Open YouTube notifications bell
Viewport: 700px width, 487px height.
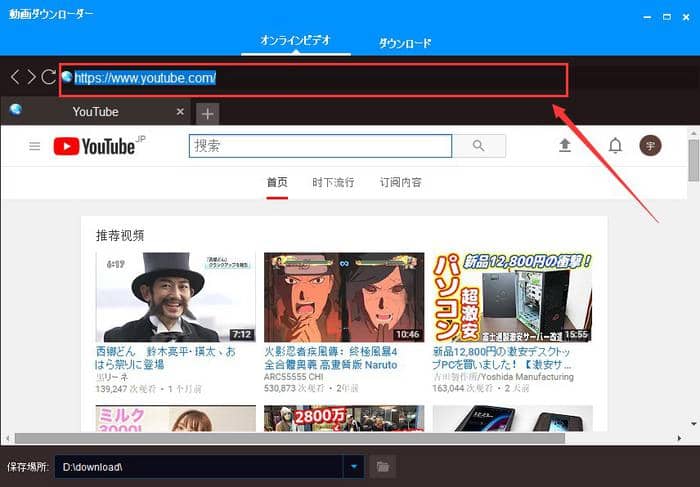click(x=616, y=146)
